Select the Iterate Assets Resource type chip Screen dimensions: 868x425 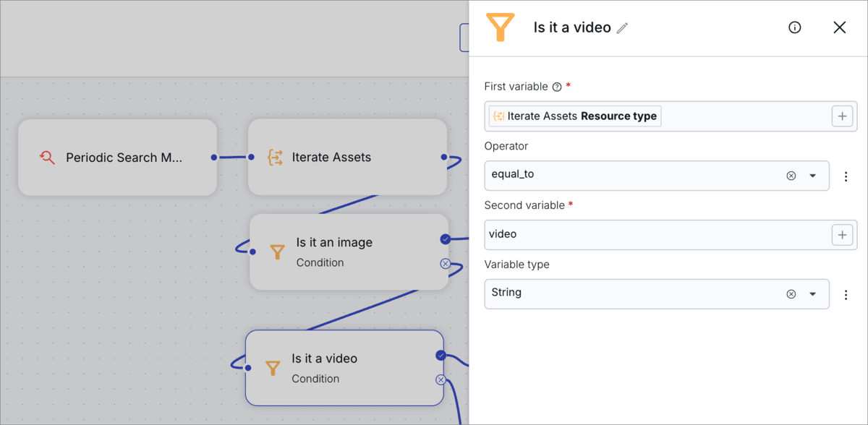pos(575,116)
